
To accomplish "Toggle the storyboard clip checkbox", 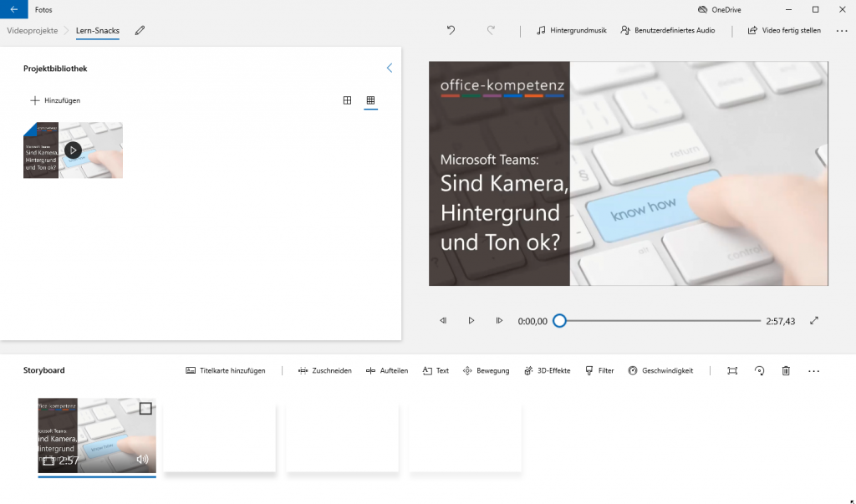I will 145,409.
